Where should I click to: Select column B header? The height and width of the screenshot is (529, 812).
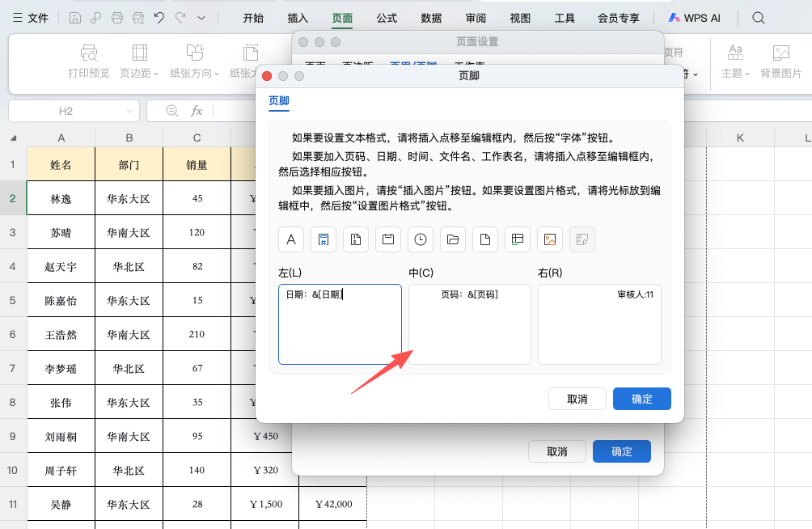129,138
